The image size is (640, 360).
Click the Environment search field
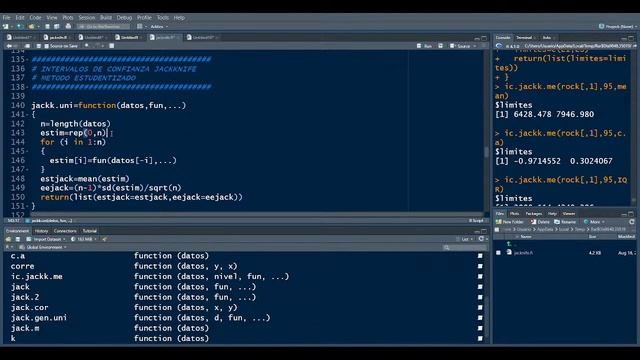point(464,247)
